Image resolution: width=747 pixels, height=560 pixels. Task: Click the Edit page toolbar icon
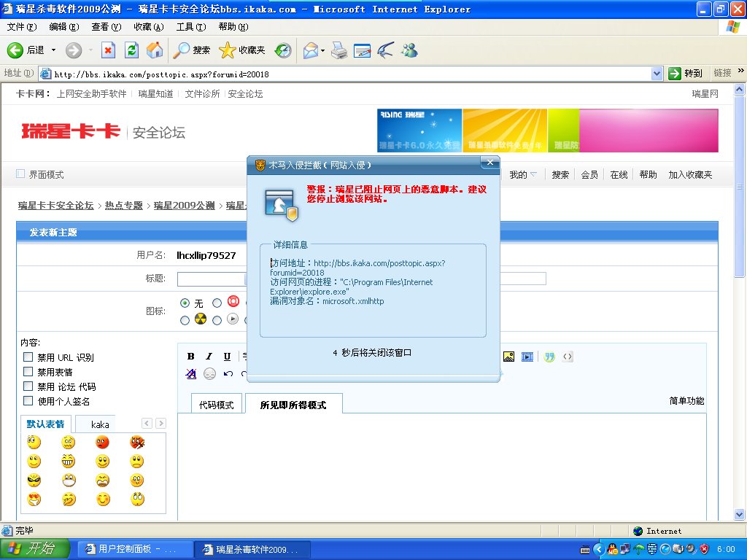(362, 50)
